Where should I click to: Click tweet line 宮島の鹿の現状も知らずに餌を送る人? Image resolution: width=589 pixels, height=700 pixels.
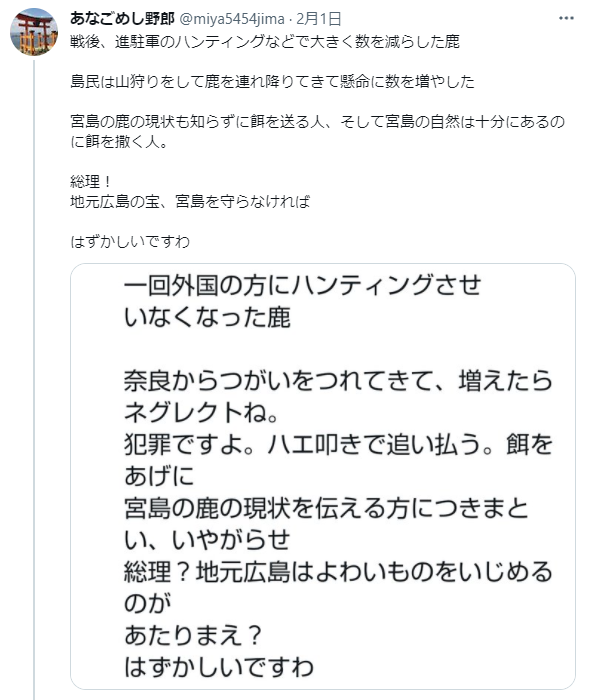click(317, 122)
